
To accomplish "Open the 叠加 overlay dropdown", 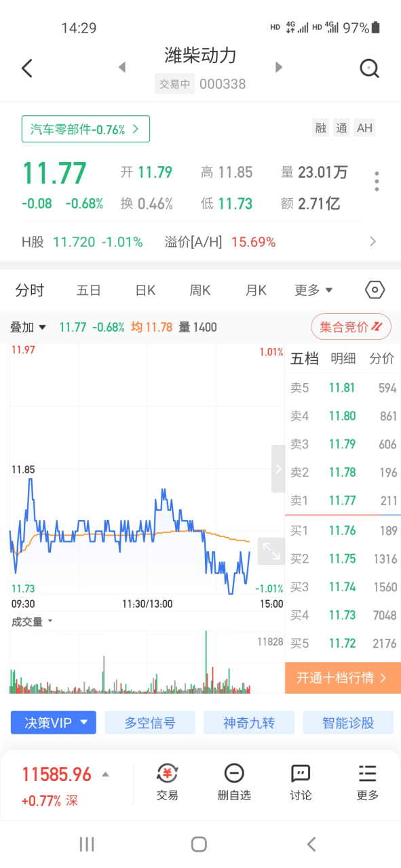I will pos(28,327).
